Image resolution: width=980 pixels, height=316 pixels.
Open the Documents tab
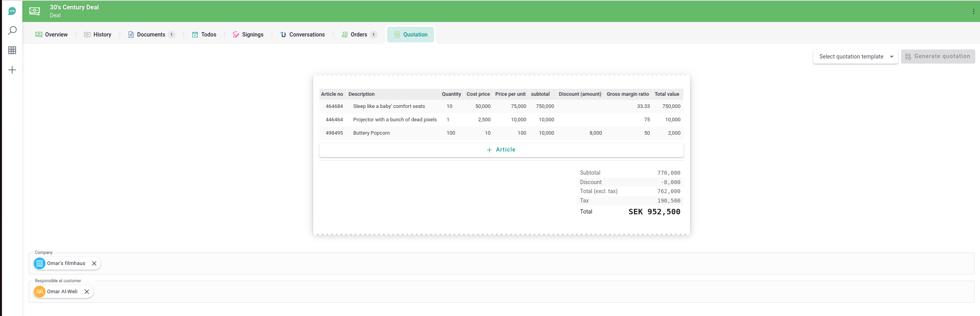pos(151,35)
